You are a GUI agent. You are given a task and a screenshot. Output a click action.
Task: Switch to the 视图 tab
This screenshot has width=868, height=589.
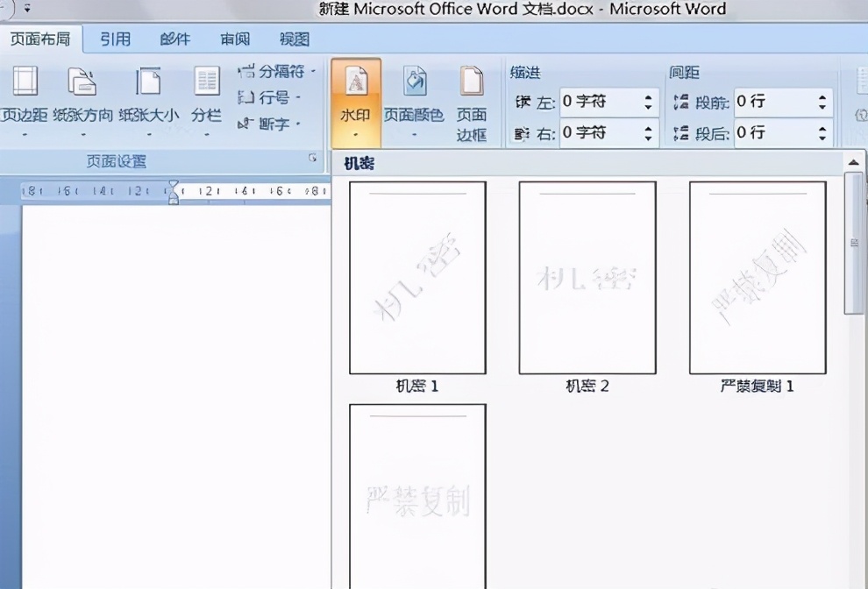[295, 39]
